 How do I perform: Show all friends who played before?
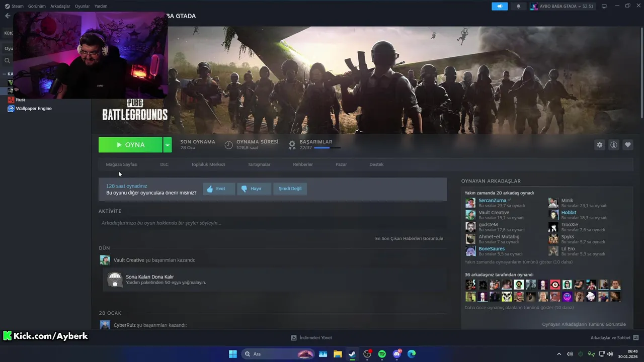519,307
